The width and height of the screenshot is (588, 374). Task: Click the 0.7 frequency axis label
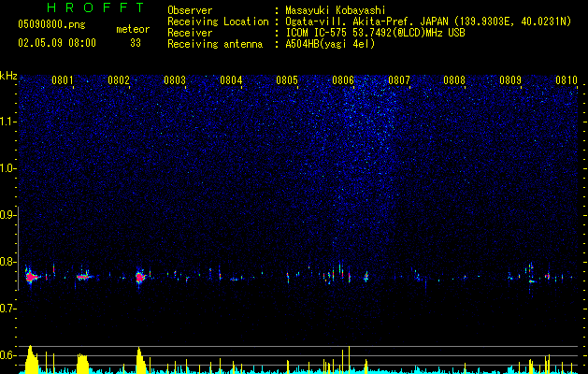coord(7,309)
